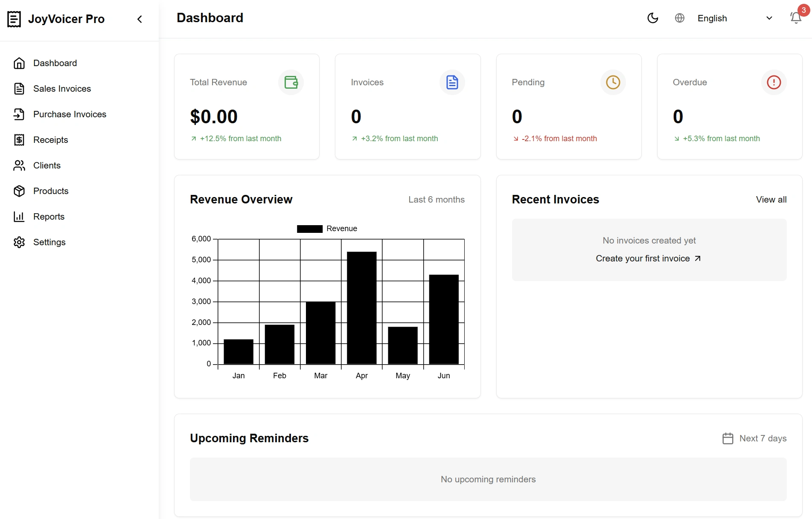
Task: Click '+3.2% from last month' text
Action: coord(399,139)
